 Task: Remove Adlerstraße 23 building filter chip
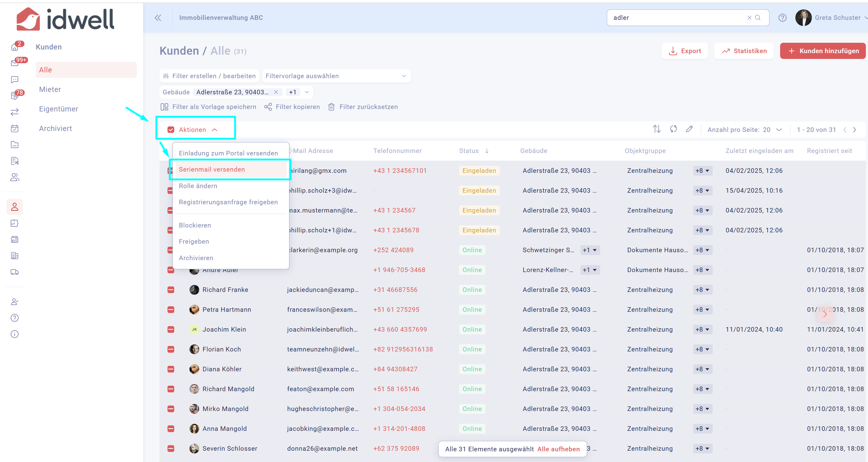(276, 92)
